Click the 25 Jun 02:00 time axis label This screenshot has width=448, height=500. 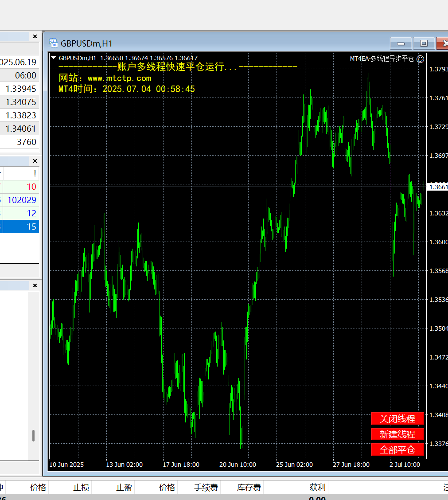[294, 465]
